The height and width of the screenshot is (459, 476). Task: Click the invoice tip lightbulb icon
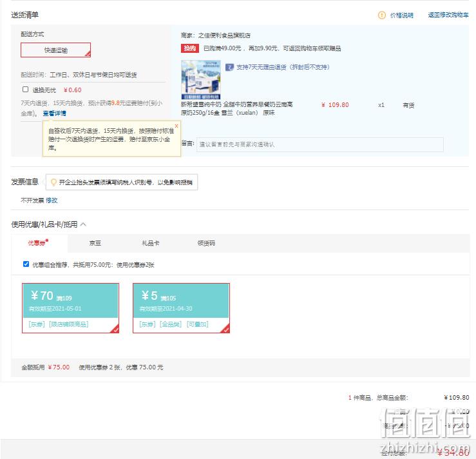(x=53, y=182)
